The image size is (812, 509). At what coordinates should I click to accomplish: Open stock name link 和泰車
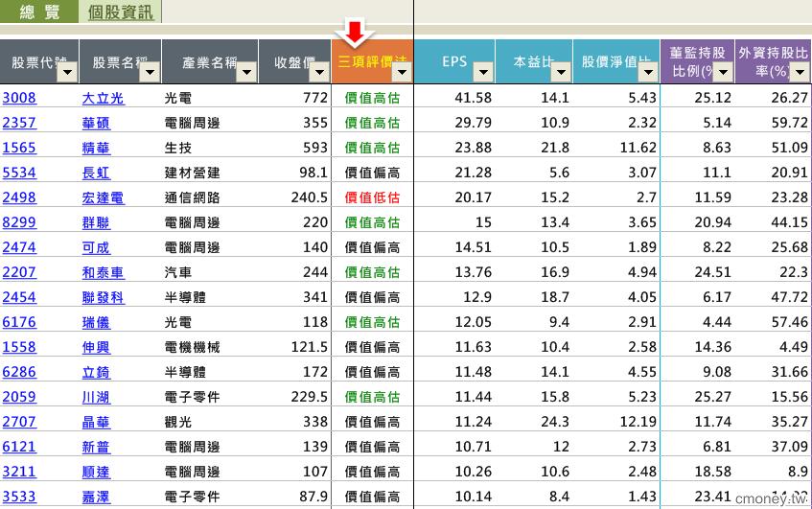pos(103,272)
